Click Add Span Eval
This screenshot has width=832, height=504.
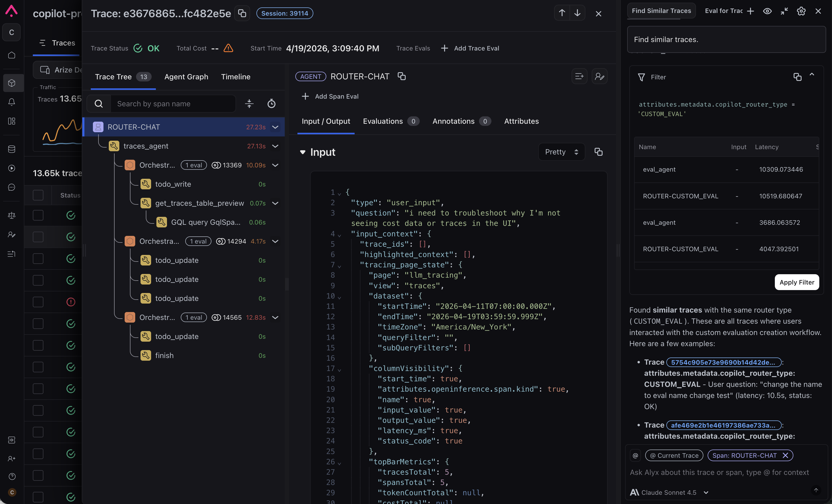tap(330, 96)
